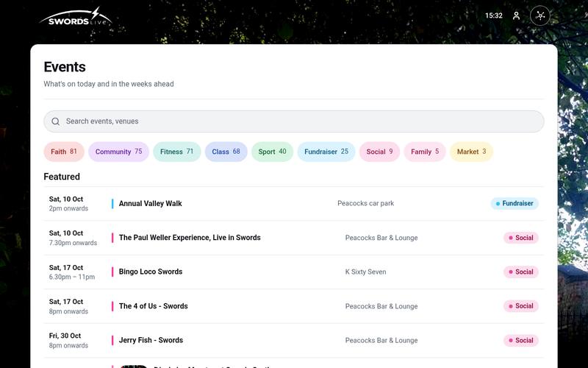Click Peacocks Bar & Lounge on The 4 of Us row
Viewport: 588px width, 368px height.
tap(381, 306)
